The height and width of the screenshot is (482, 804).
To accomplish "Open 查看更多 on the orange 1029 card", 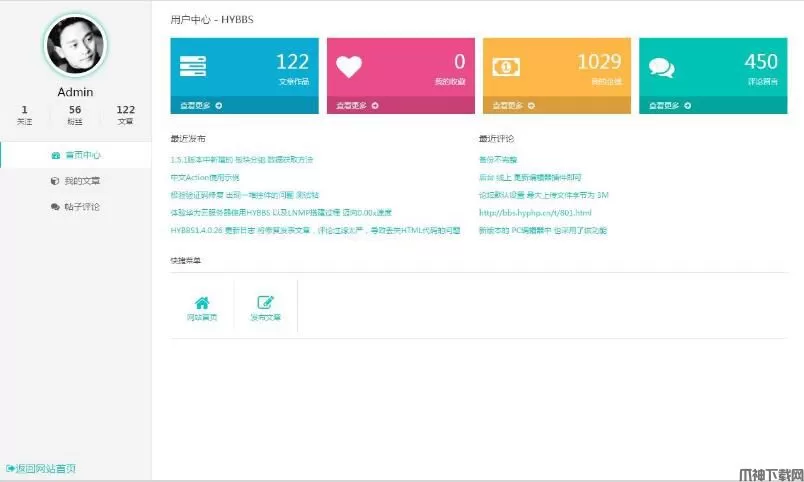I will click(x=513, y=106).
